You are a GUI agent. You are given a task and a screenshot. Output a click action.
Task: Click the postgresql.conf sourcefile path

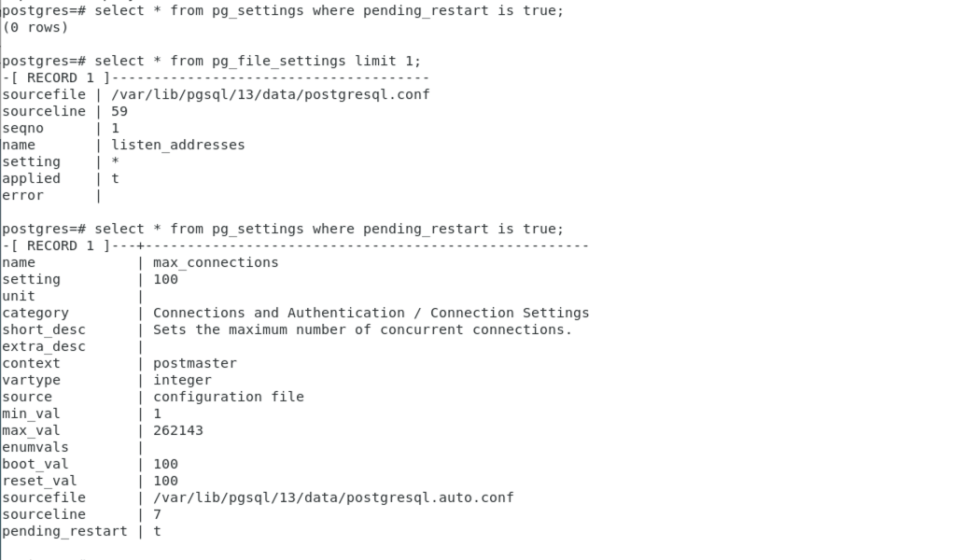271,95
